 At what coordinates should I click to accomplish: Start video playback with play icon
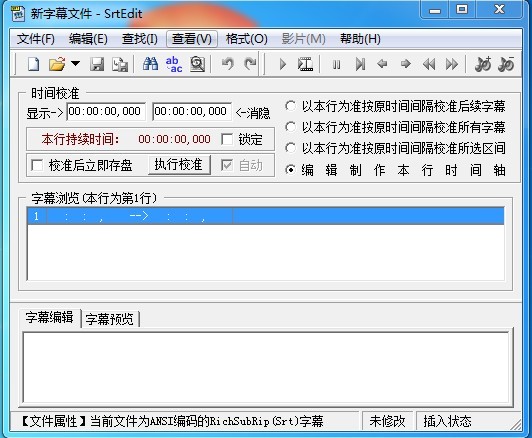click(282, 64)
